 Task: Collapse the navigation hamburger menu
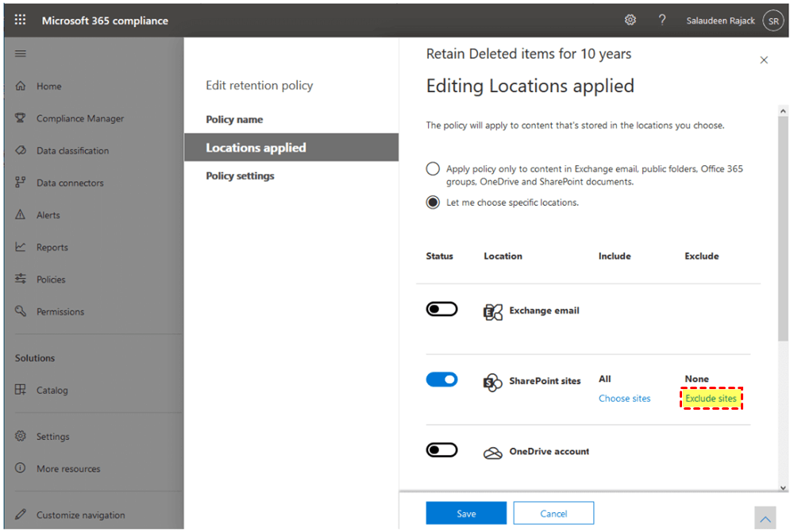21,53
